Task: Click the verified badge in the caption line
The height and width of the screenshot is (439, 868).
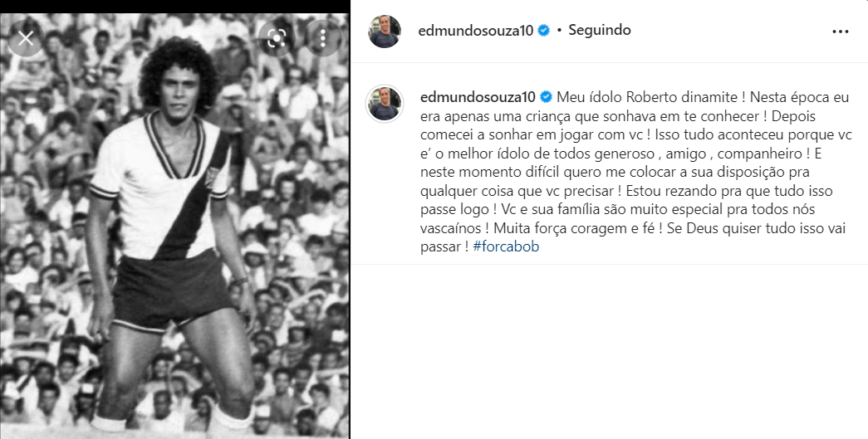Action: point(545,97)
